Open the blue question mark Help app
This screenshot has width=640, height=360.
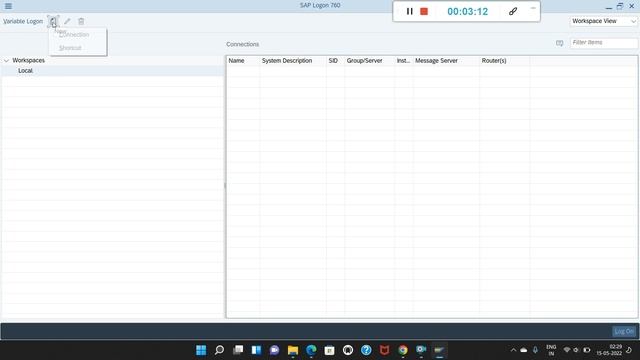(x=366, y=350)
